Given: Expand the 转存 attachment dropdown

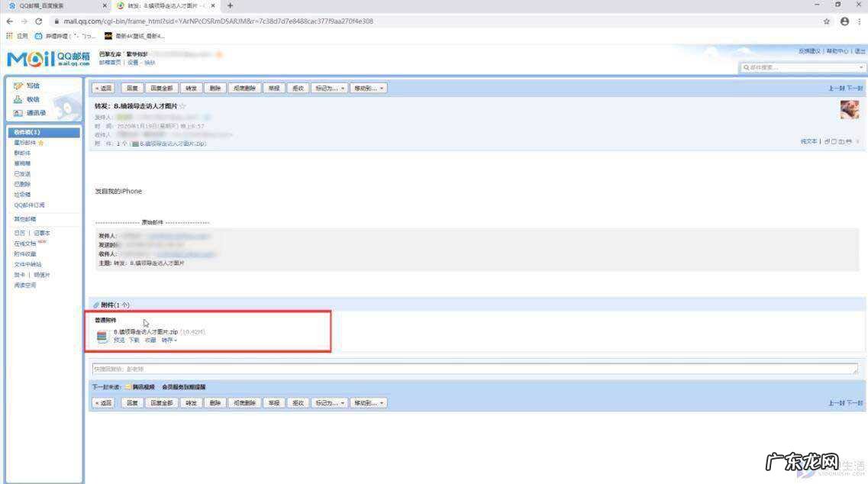Looking at the screenshot, I should click(169, 340).
